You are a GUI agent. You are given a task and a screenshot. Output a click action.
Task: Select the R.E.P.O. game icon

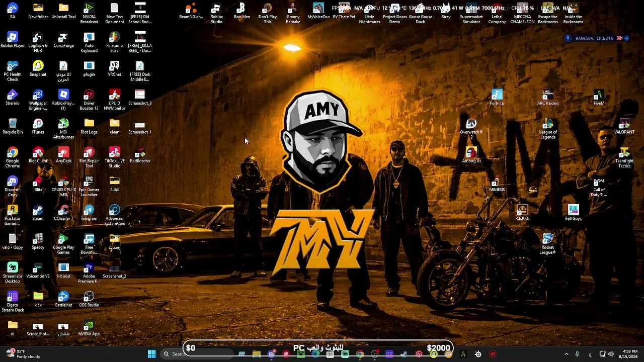point(522,213)
